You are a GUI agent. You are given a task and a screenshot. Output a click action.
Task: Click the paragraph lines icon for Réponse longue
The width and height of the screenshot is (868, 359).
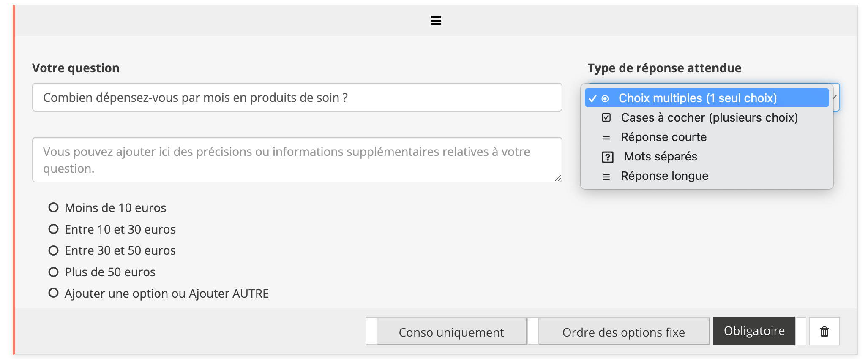pyautogui.click(x=606, y=177)
